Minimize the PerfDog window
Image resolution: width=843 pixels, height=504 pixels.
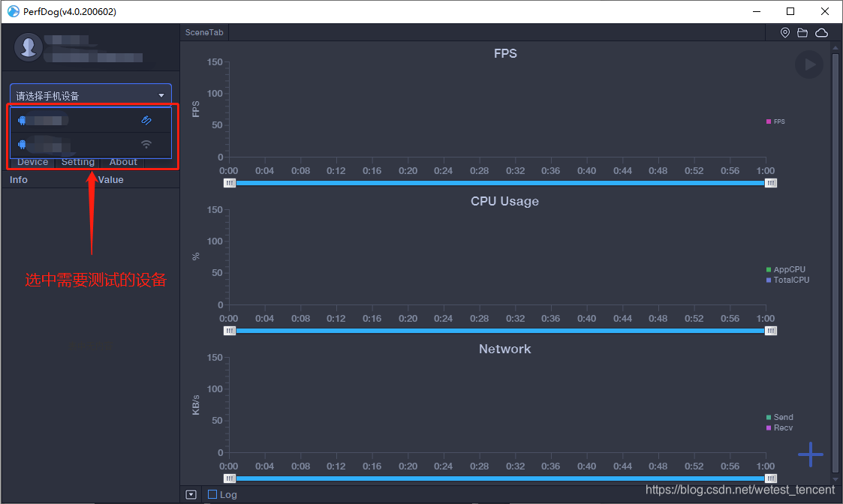pos(757,11)
